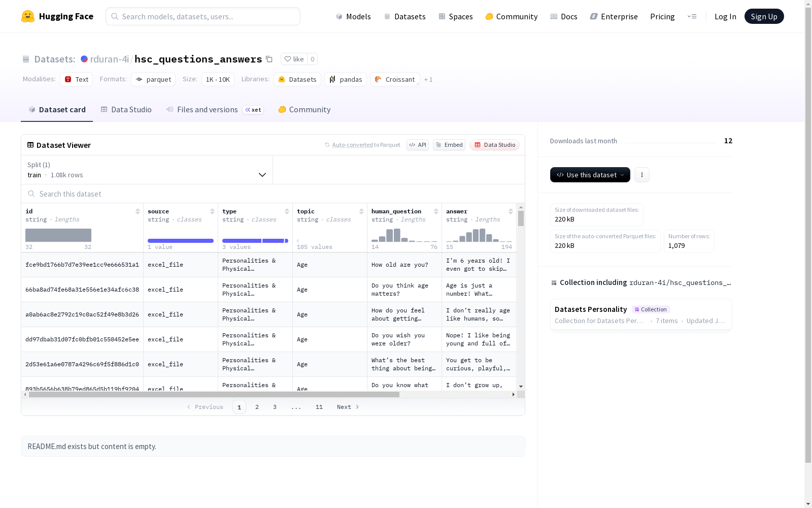
Task: Sort by the topic column sort icon
Action: coord(361,211)
